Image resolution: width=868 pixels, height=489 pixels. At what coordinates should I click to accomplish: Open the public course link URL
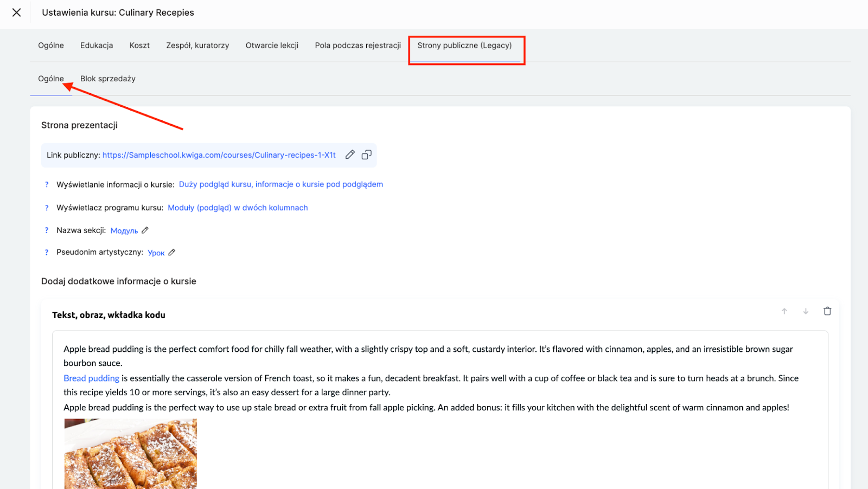(219, 155)
